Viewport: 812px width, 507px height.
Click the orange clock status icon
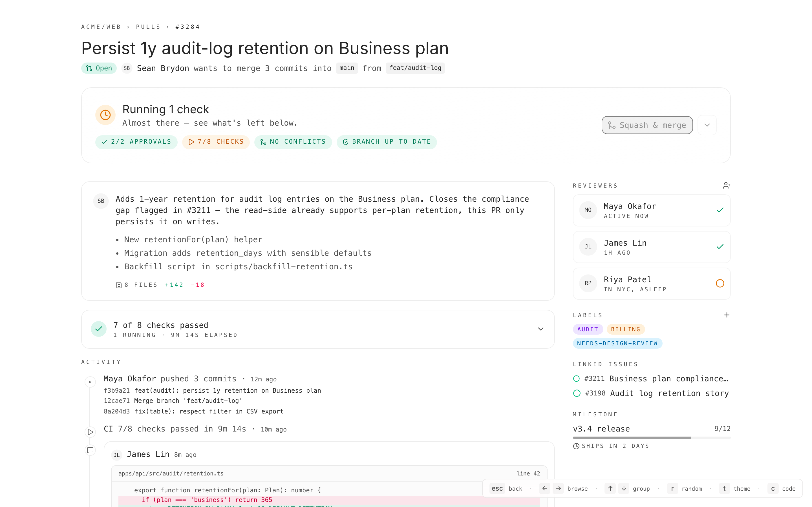pos(105,115)
